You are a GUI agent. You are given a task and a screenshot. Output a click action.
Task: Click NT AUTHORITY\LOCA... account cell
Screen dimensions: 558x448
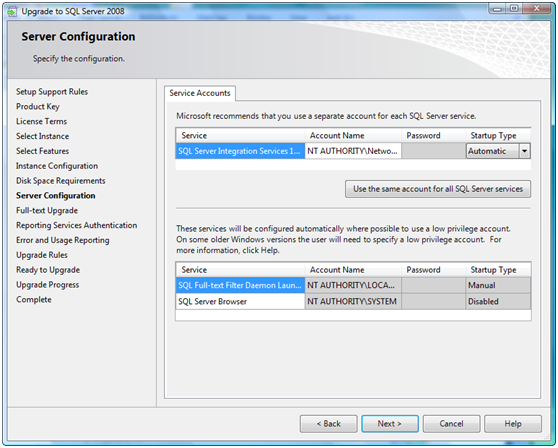click(x=353, y=285)
